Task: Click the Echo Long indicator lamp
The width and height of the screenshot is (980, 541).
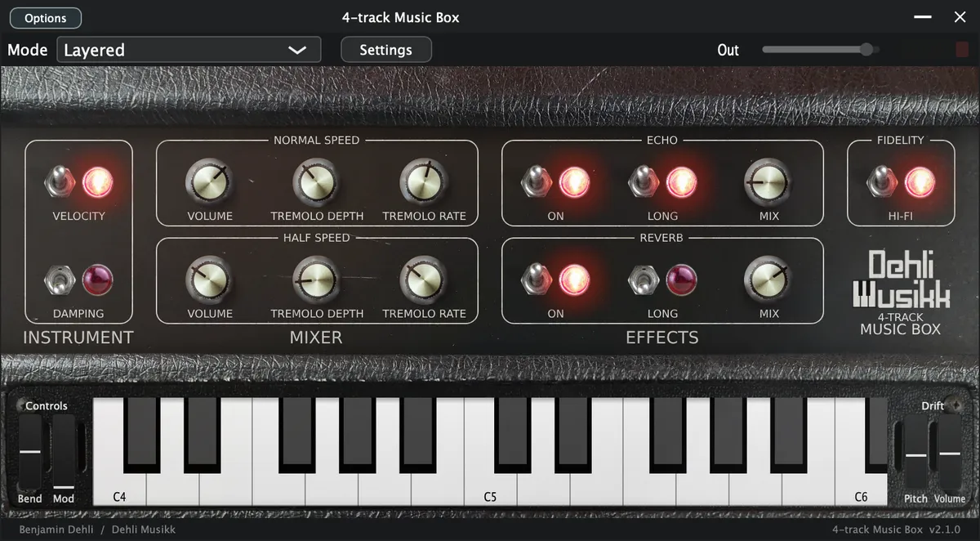Action: tap(681, 181)
